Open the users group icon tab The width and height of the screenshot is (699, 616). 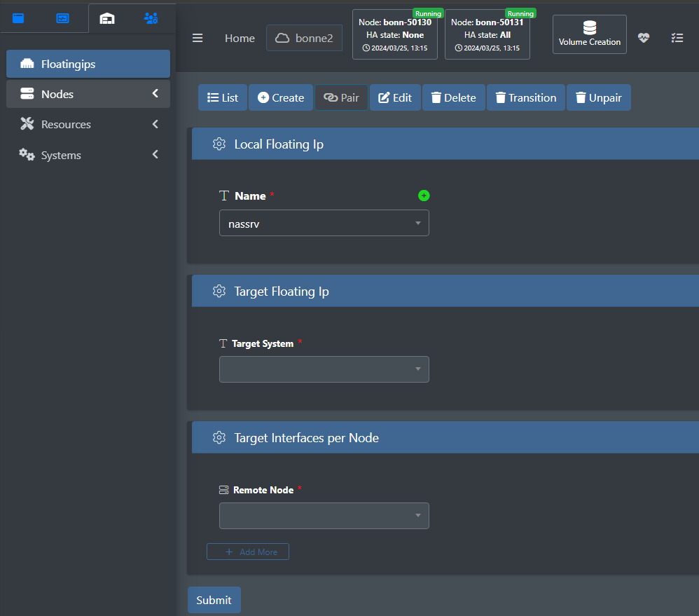click(151, 18)
